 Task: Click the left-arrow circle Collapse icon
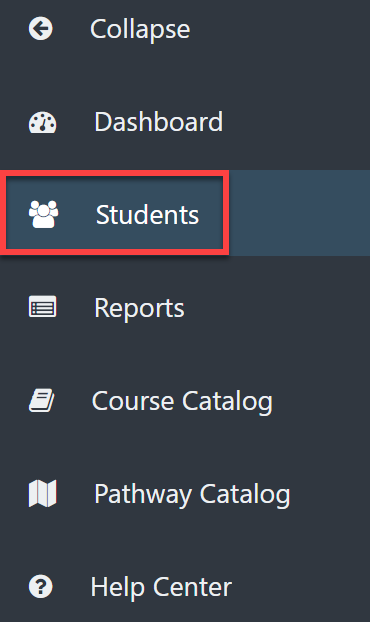(40, 29)
